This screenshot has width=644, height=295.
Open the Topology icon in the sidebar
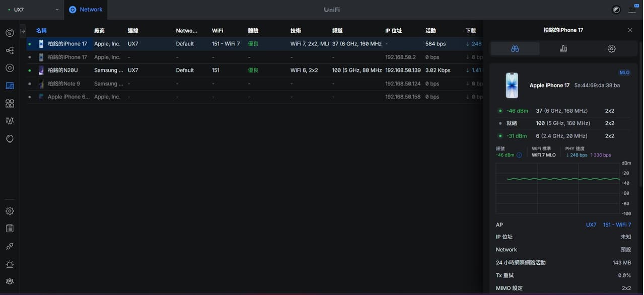point(10,50)
